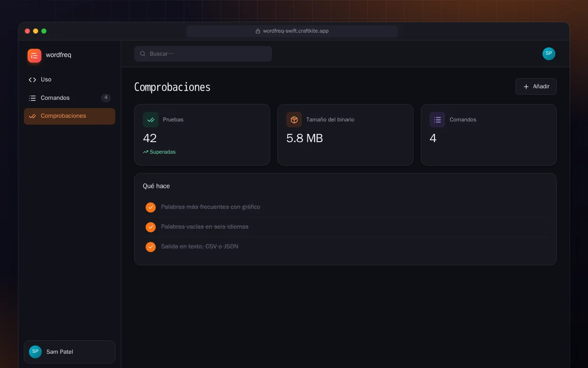
Task: Click the wordfreq logo icon
Action: [34, 55]
